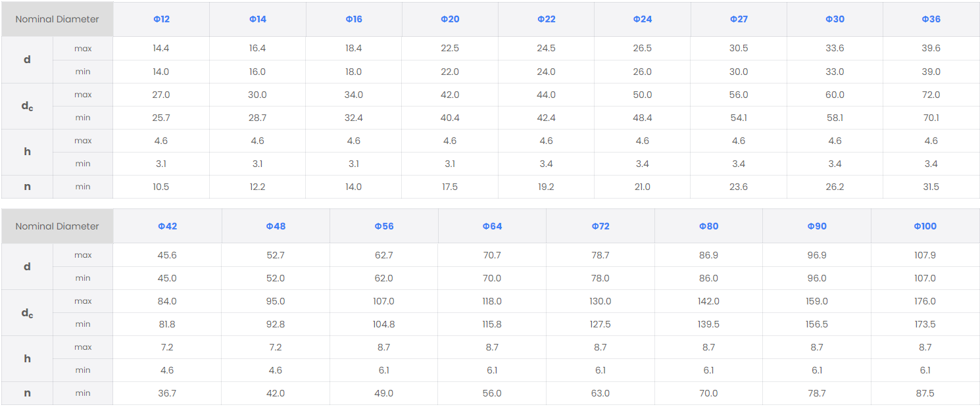Viewport: 980px width, 407px height.
Task: Select the h row label in the Φ12 table
Action: tap(27, 151)
